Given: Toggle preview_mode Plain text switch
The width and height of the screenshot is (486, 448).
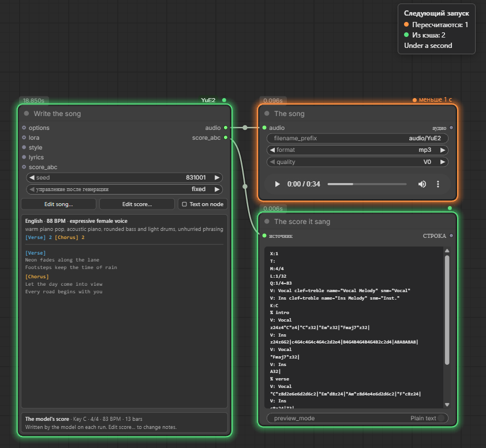Looking at the screenshot, I should point(441,418).
